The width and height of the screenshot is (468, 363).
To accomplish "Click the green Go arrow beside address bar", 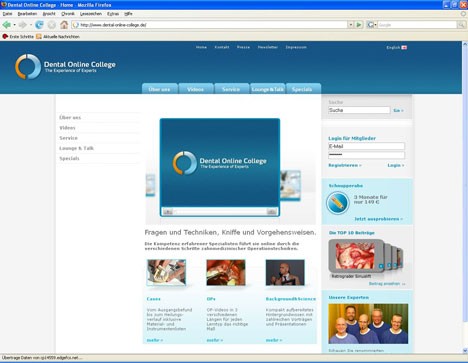I will [x=359, y=25].
